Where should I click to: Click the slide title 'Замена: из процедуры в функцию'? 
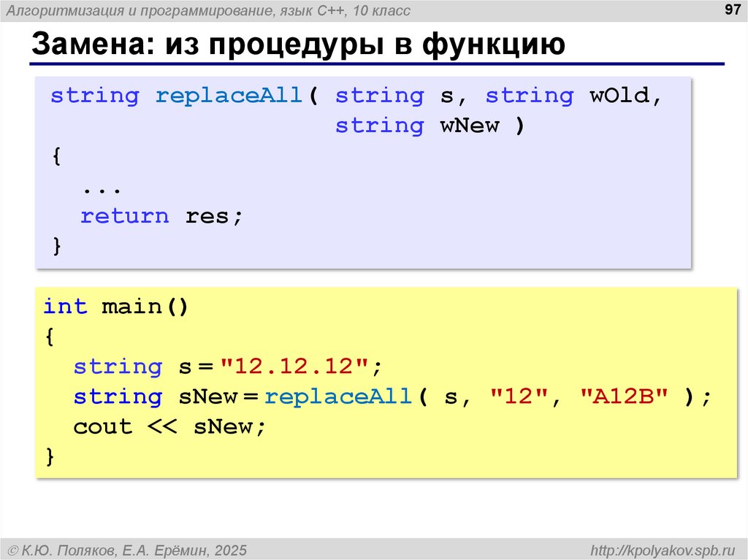tap(298, 44)
